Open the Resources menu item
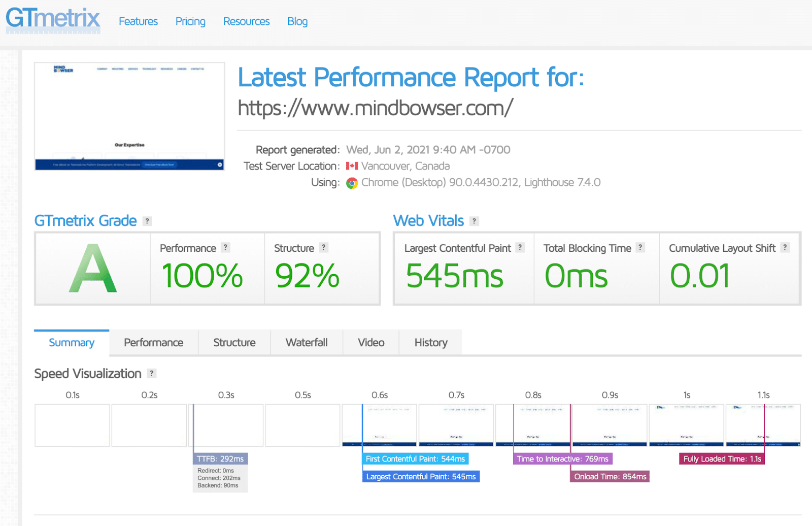The image size is (812, 526). 246,21
